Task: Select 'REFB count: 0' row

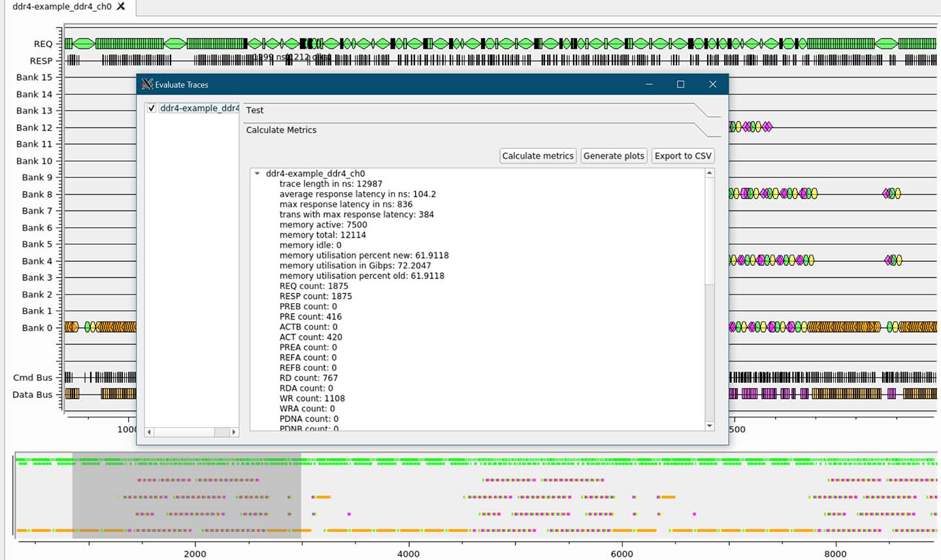Action: (x=308, y=368)
